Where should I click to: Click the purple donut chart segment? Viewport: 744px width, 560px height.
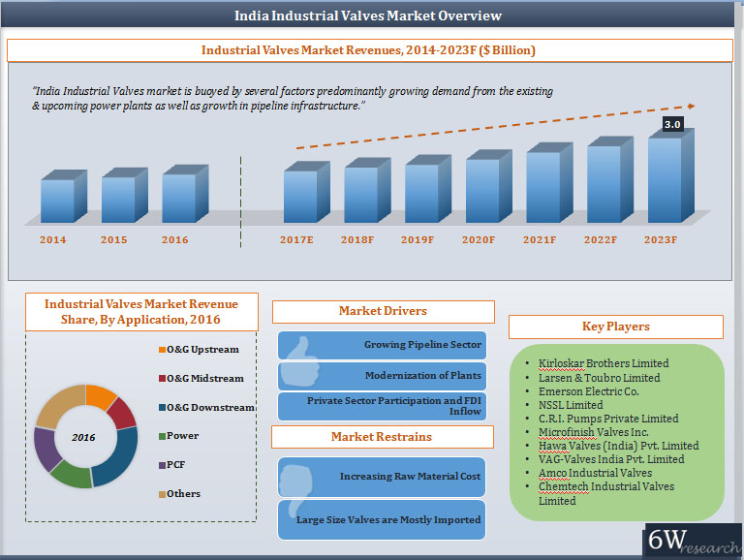(x=46, y=449)
